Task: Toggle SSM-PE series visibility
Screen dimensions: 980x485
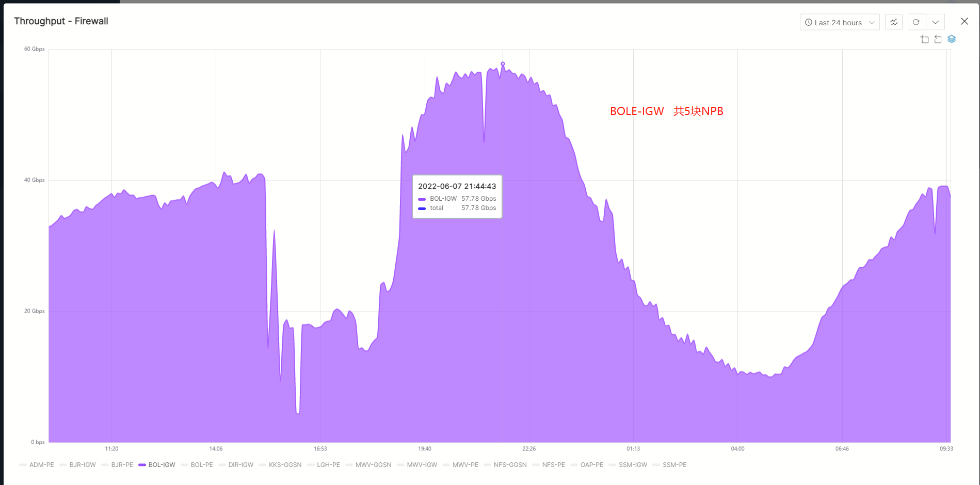Action: point(674,465)
